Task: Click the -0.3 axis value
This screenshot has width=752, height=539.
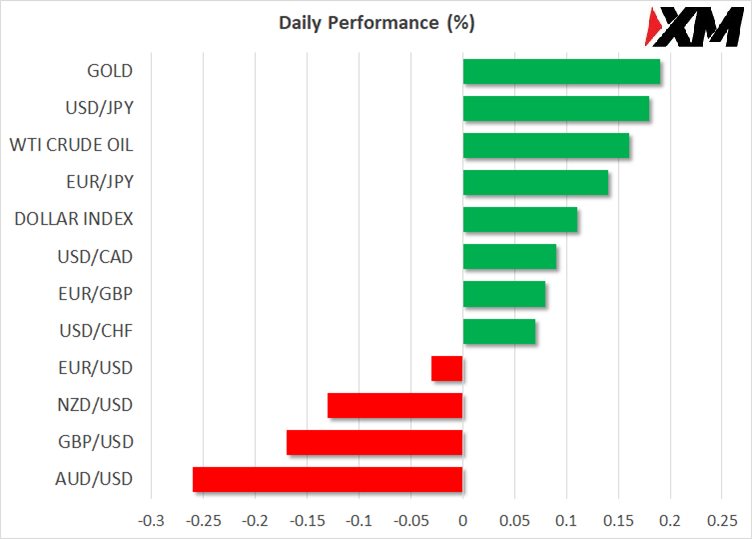Action: pyautogui.click(x=151, y=521)
